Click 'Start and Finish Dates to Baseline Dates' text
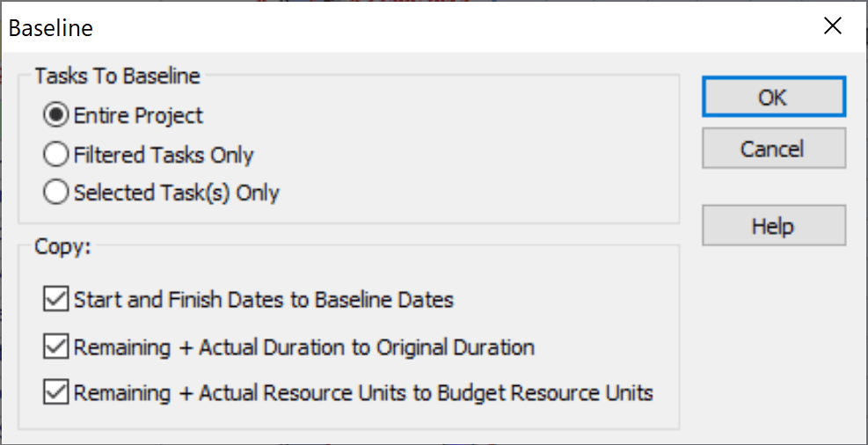Viewport: 868px width, 445px height. point(264,300)
